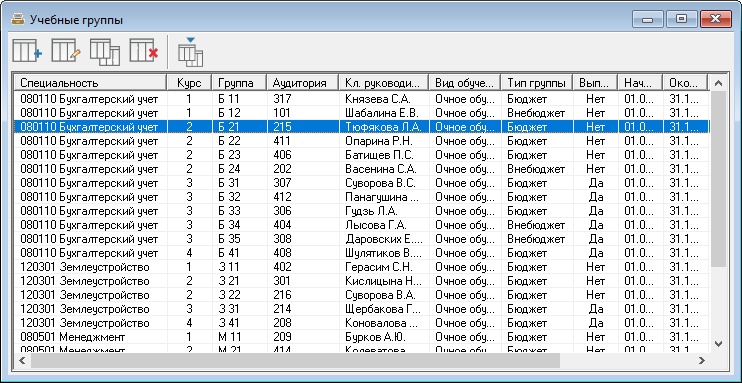Select group Б 34 cell
This screenshot has height=383, width=742.
pyautogui.click(x=239, y=225)
